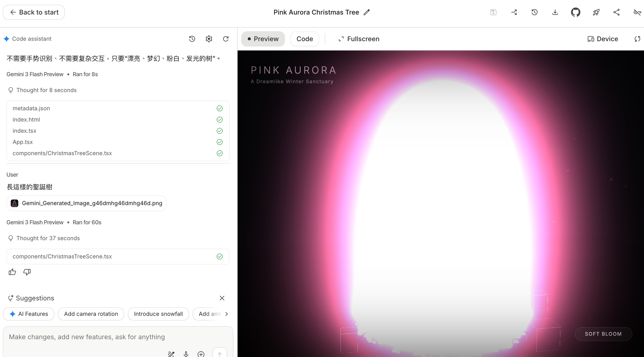Click thumbs up on response
This screenshot has width=644, height=357.
[x=12, y=272]
